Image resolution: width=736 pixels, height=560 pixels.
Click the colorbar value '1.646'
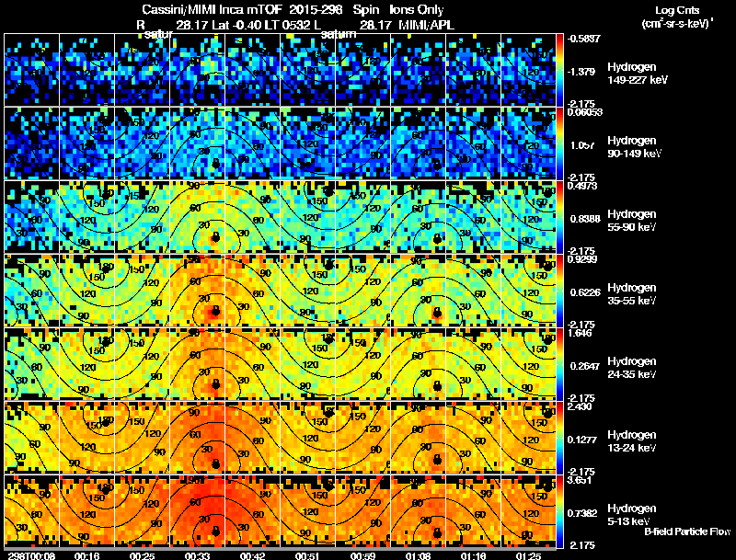[580, 333]
